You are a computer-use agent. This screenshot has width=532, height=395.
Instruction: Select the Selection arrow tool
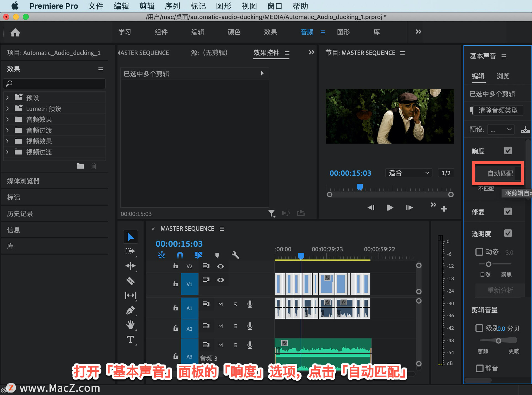(131, 237)
